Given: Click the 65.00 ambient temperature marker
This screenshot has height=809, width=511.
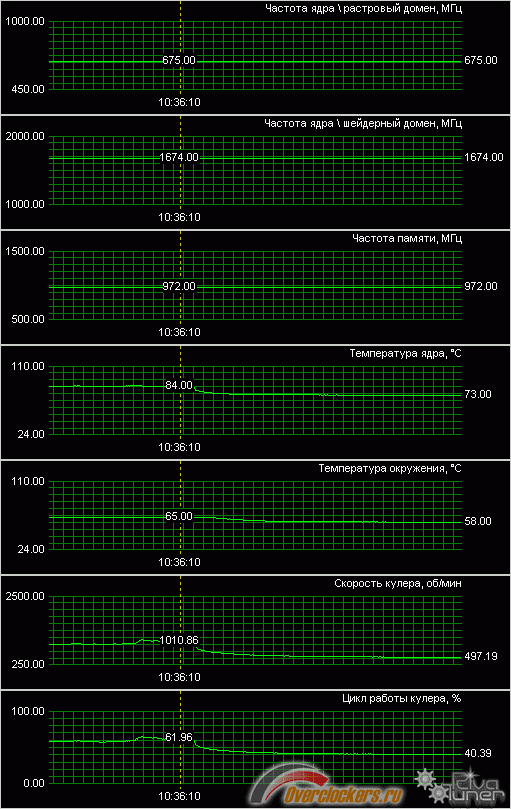Looking at the screenshot, I should click(179, 516).
